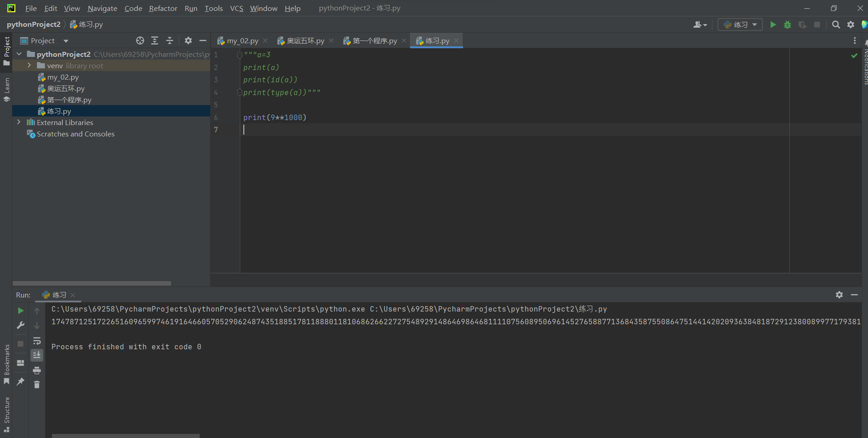The image size is (868, 438).
Task: Open the Navigate menu
Action: 102,8
